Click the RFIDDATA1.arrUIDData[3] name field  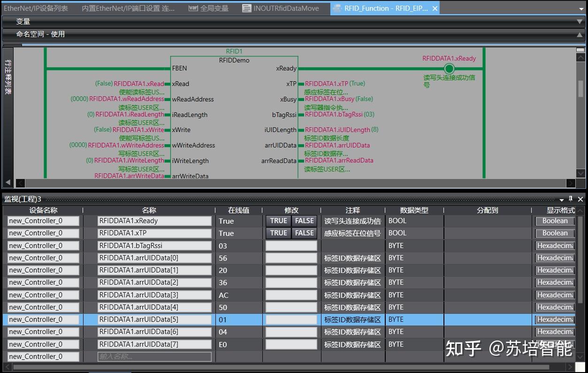[x=154, y=295]
